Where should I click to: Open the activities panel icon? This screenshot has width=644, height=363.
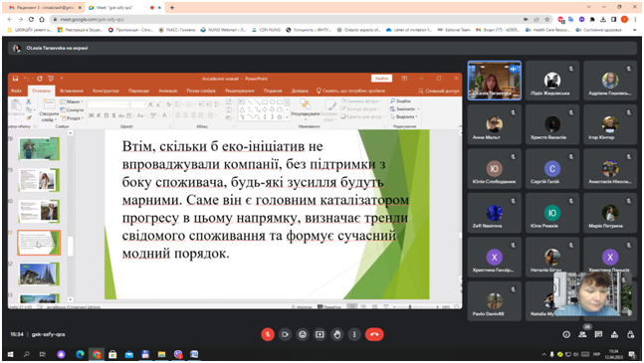(x=614, y=335)
